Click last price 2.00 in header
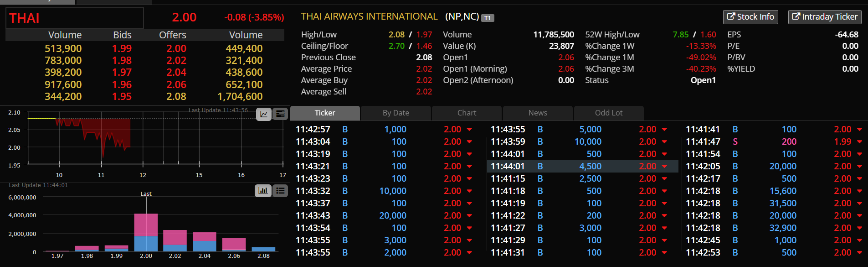This screenshot has height=267, width=868. (x=184, y=17)
